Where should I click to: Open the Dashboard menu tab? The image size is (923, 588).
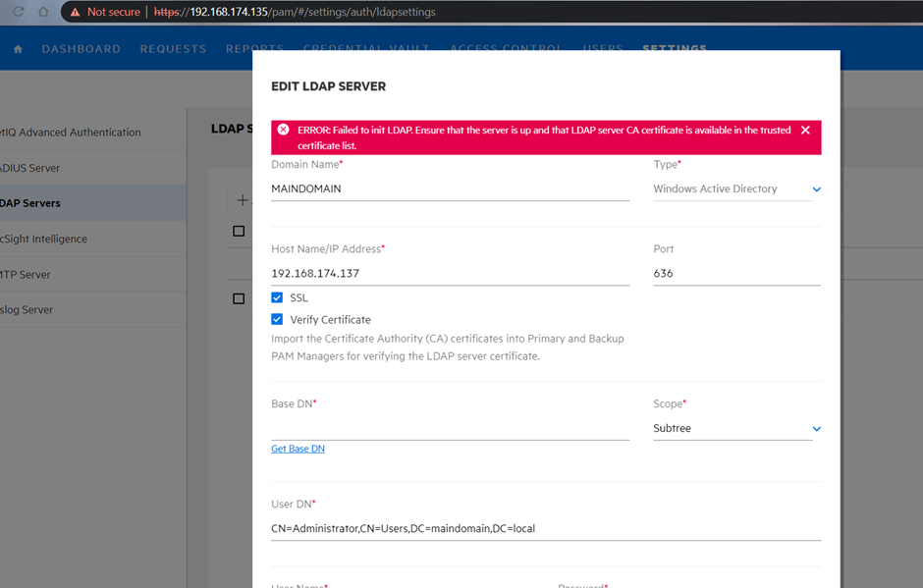tap(81, 49)
